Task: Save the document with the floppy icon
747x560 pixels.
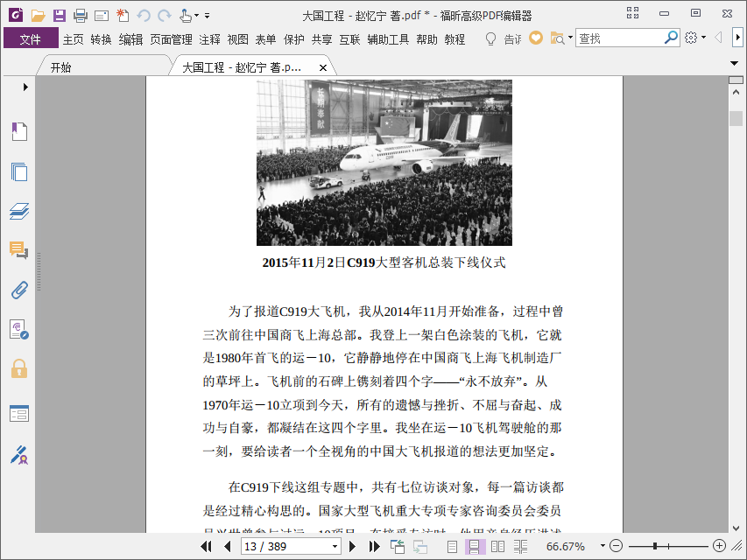Action: pyautogui.click(x=59, y=16)
